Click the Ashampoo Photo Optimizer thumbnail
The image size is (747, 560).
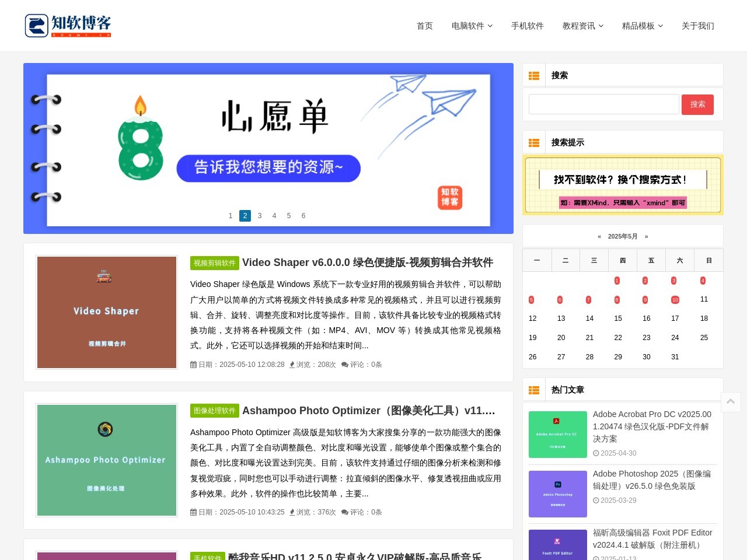click(x=107, y=460)
